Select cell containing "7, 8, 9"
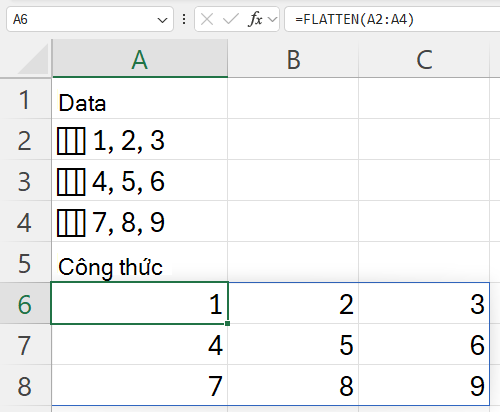 (x=140, y=221)
